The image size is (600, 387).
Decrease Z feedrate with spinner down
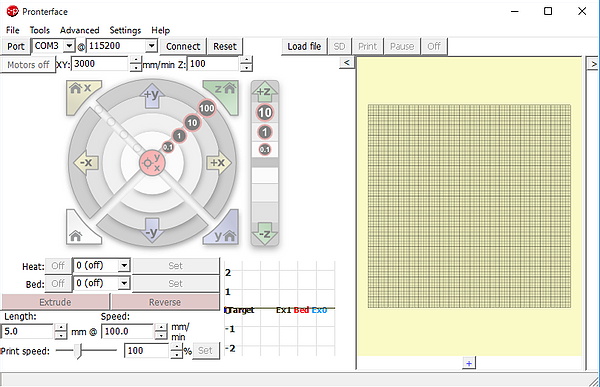click(247, 68)
